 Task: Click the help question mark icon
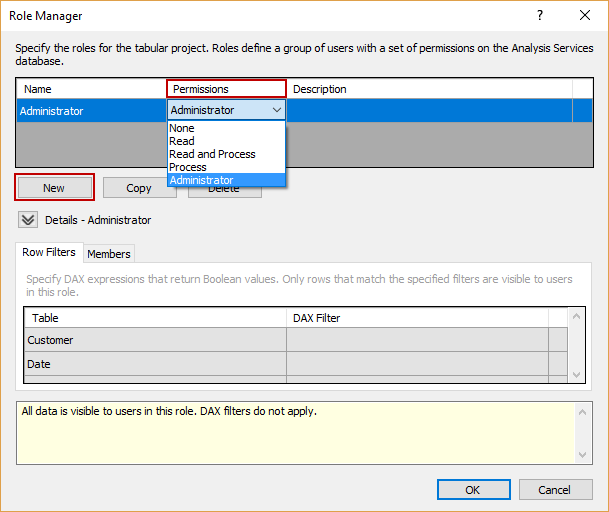click(540, 15)
